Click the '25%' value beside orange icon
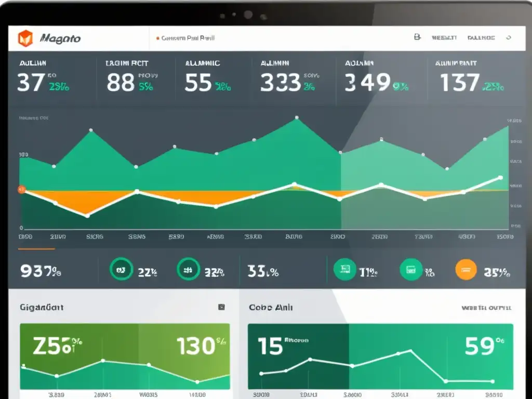The image size is (532, 399). click(497, 272)
